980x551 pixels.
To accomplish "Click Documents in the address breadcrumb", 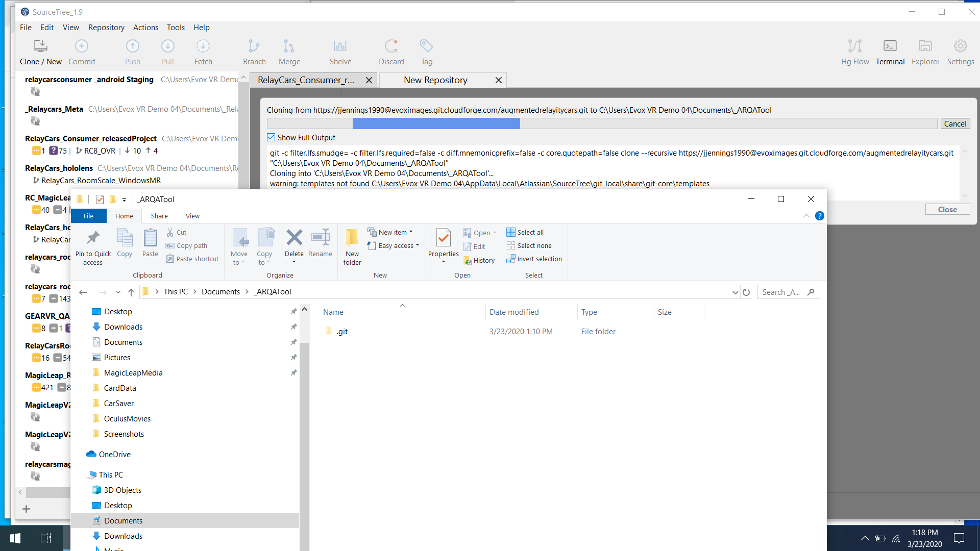I will point(220,292).
